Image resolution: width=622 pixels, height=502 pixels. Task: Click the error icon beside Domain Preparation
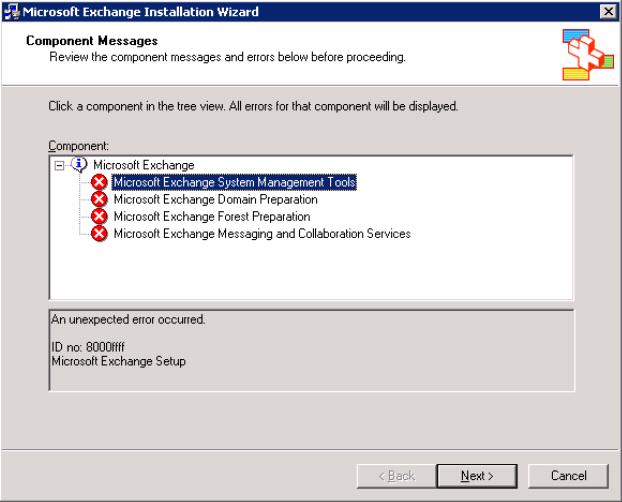99,199
